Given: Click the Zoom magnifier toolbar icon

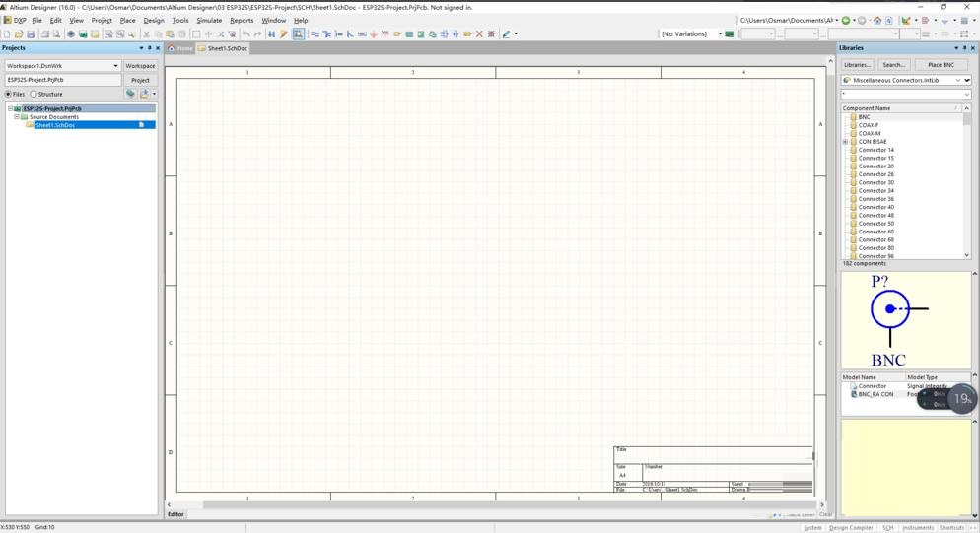Looking at the screenshot, I should [131, 34].
